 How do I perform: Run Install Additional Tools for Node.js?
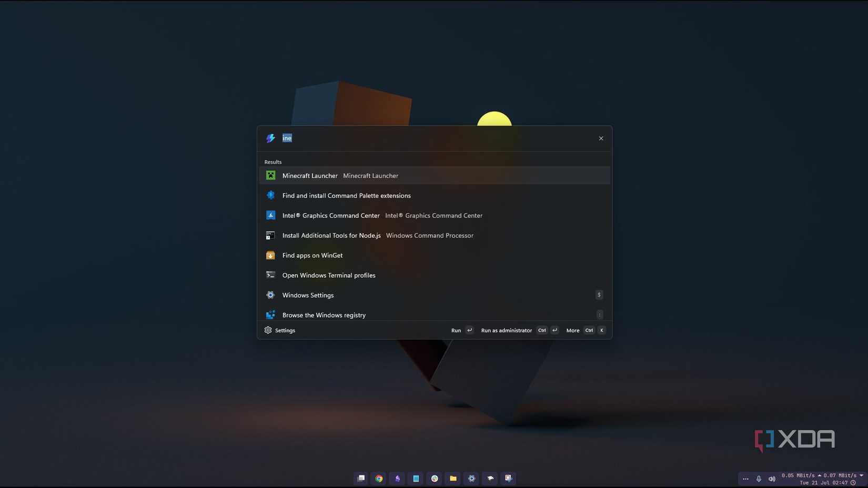point(435,236)
